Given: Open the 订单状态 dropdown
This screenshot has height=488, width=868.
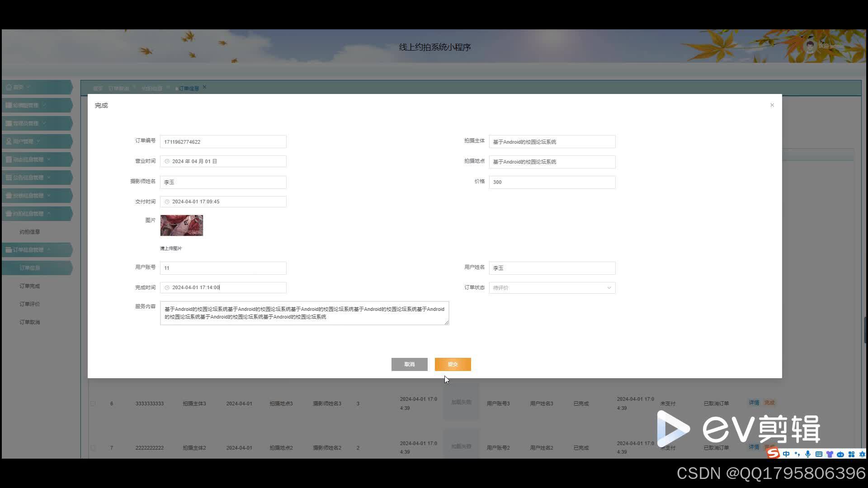Looking at the screenshot, I should click(x=552, y=288).
